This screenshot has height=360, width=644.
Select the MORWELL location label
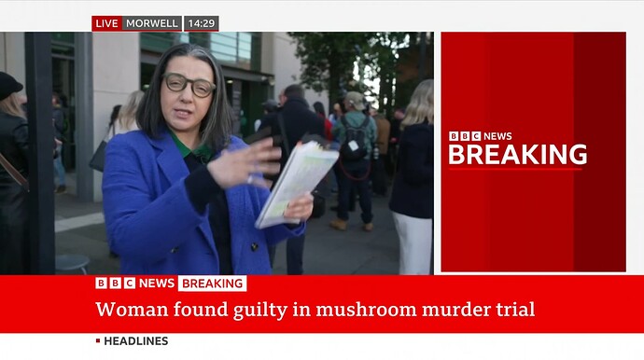point(151,23)
